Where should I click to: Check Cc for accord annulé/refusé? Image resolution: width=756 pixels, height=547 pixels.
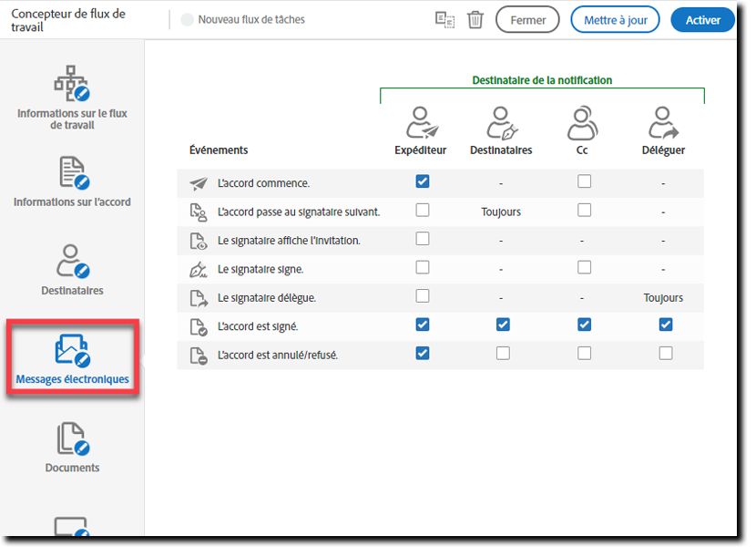tap(585, 354)
